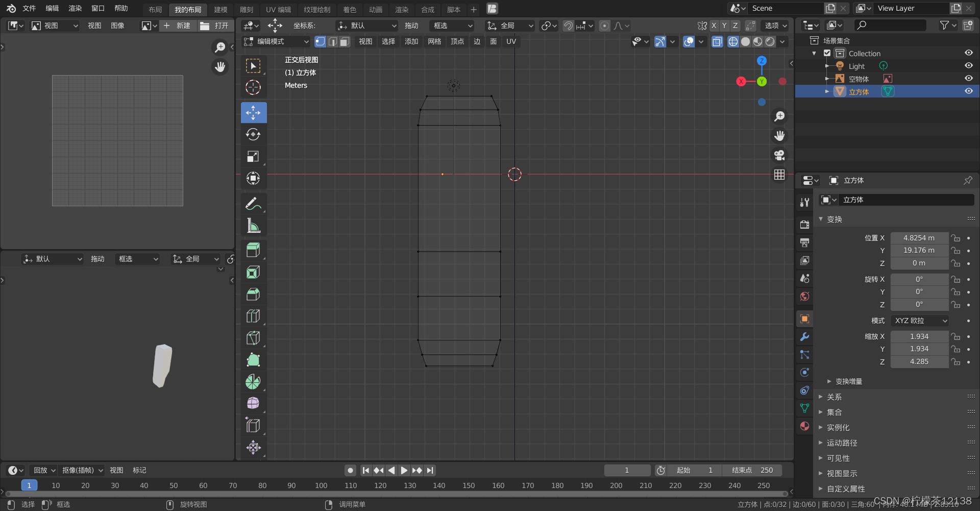Select the Bevel tool
This screenshot has height=511, width=980.
click(254, 294)
